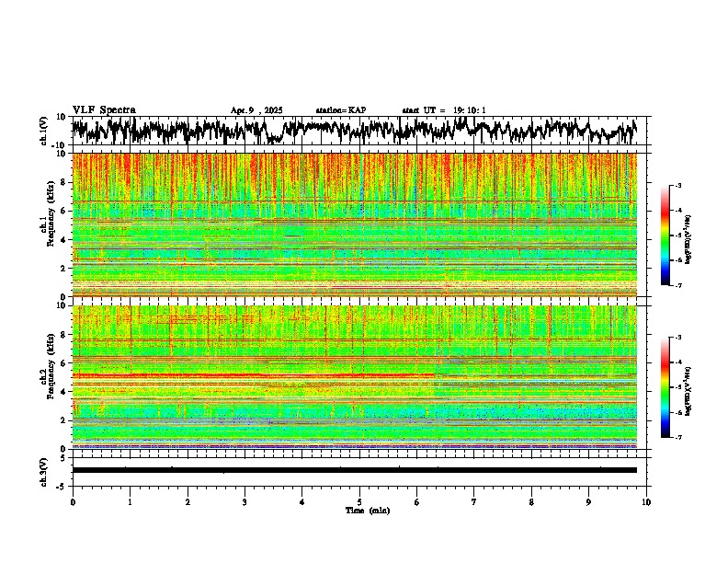Click the ch.2 color scale bar
The height and width of the screenshot is (563, 728).
click(x=665, y=387)
